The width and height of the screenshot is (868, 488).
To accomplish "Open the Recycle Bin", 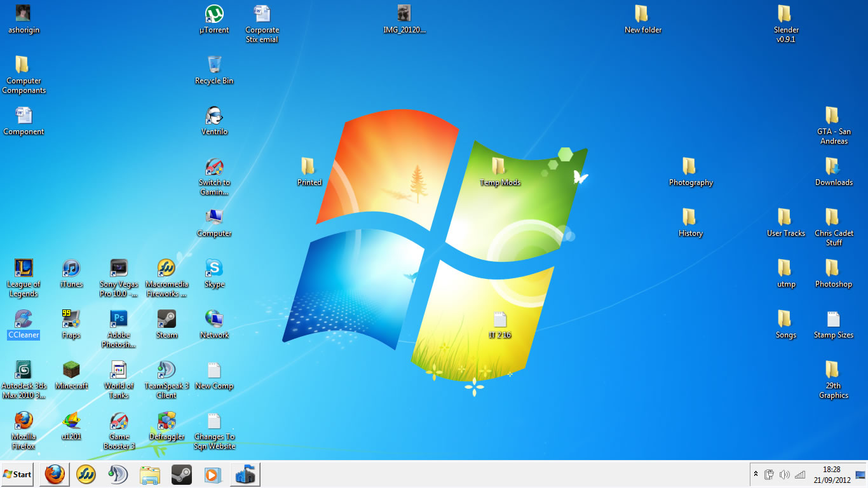I will tap(214, 64).
